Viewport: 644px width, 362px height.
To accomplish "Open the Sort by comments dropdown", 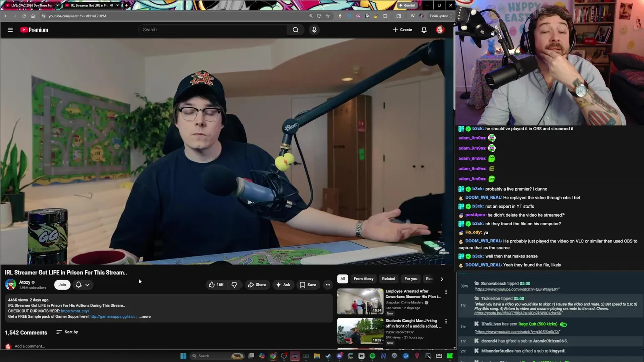I will 67,332.
